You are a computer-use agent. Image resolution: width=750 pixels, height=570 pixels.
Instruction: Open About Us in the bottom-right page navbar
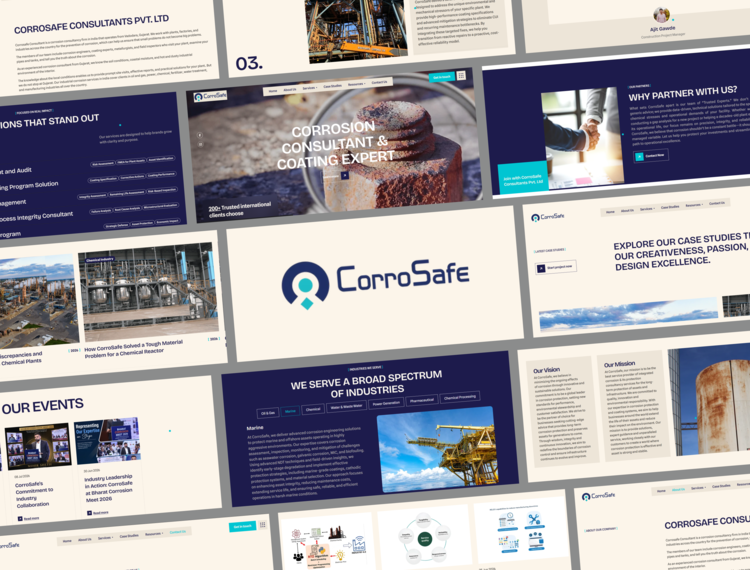point(678,489)
